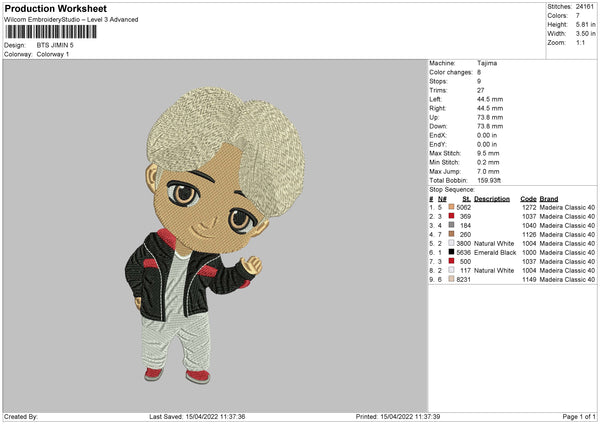
Task: Click the Total Bobbin value '159.93ft'
Action: point(489,180)
